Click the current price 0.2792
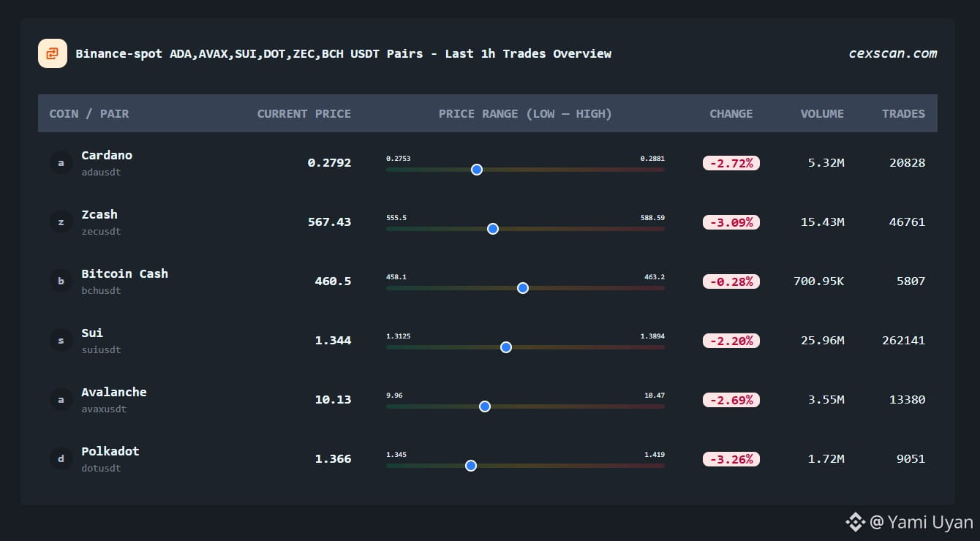980x541 pixels. tap(329, 162)
